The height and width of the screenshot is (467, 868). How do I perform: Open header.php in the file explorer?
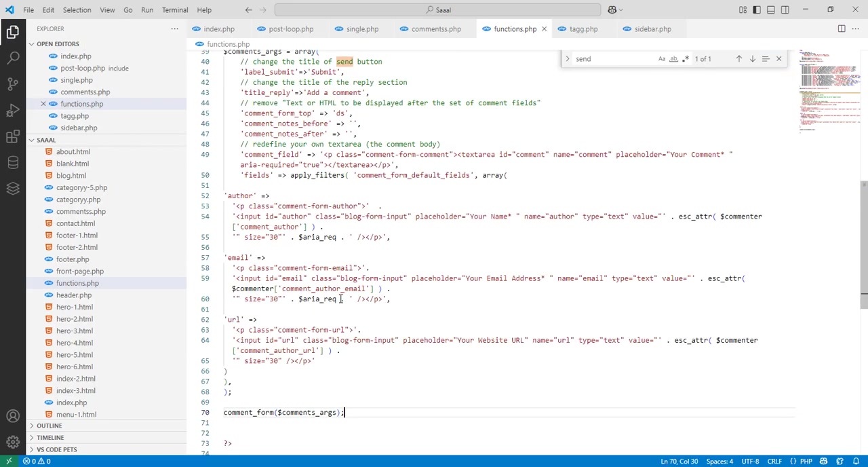pos(74,295)
